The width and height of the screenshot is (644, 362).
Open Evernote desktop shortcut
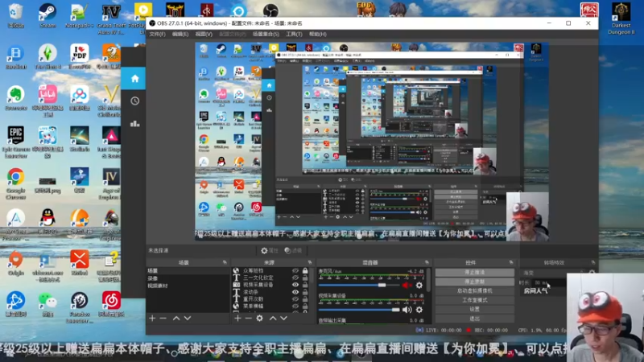coord(15,98)
